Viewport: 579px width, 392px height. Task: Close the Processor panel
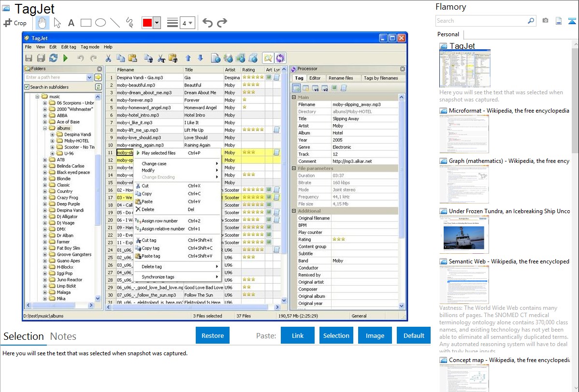point(403,69)
